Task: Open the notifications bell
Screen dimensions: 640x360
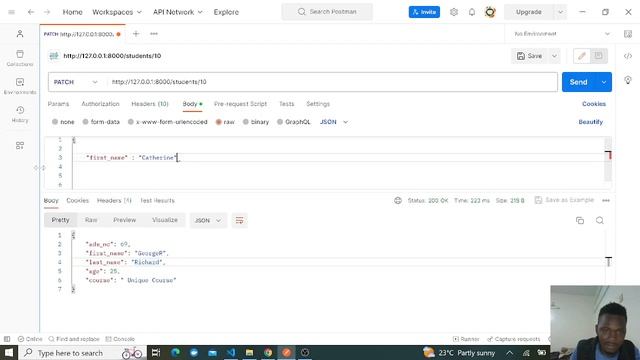Action: pos(472,12)
